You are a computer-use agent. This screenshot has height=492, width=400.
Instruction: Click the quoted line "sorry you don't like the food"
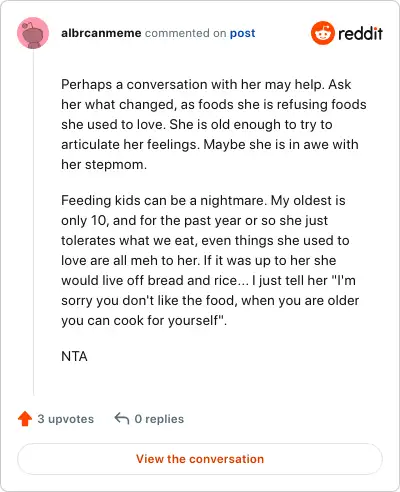click(x=149, y=301)
